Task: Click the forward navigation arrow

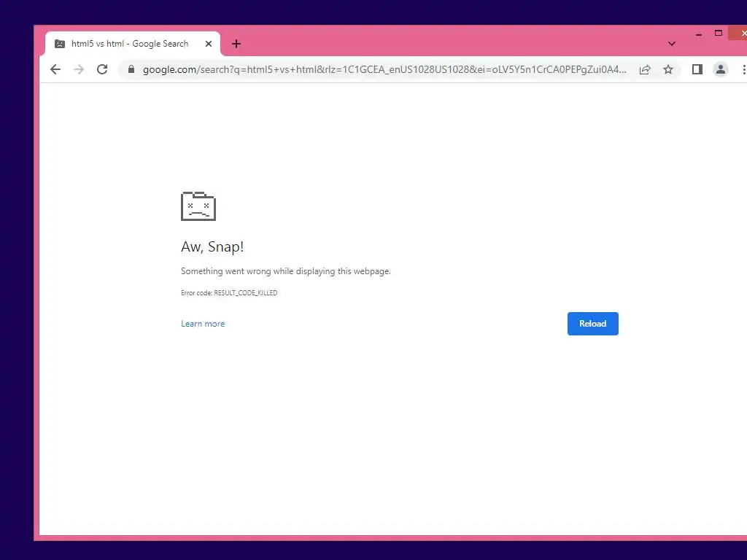Action: click(79, 69)
